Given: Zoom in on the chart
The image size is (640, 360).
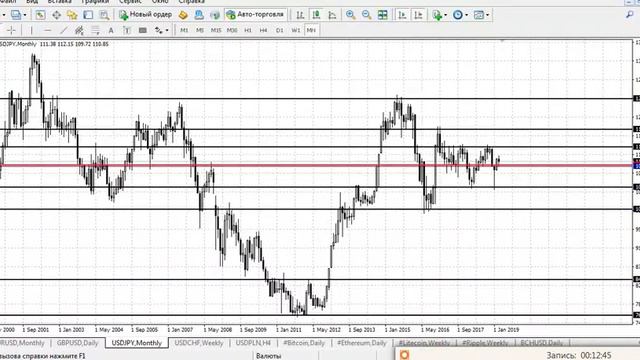Looking at the screenshot, I should pyautogui.click(x=350, y=15).
